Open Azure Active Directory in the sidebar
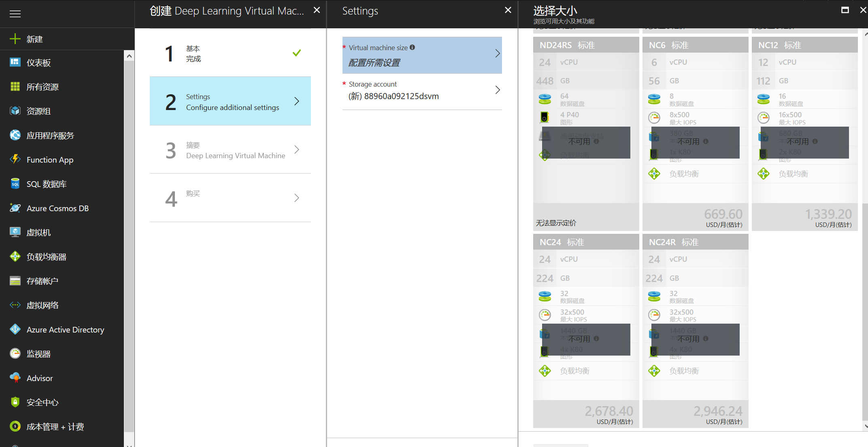Screen dimensions: 868x447 (62, 329)
